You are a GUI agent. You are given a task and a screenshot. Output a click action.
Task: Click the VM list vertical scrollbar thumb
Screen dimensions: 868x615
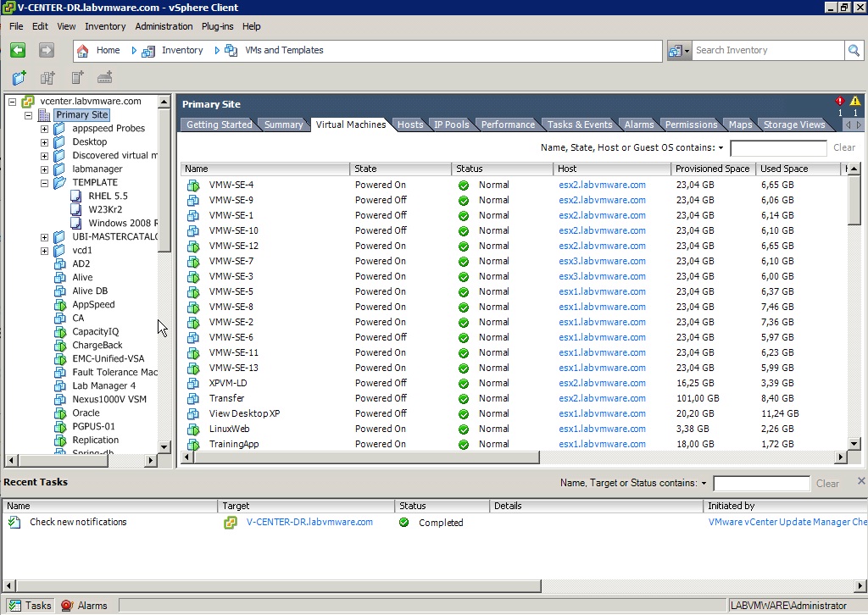click(854, 200)
